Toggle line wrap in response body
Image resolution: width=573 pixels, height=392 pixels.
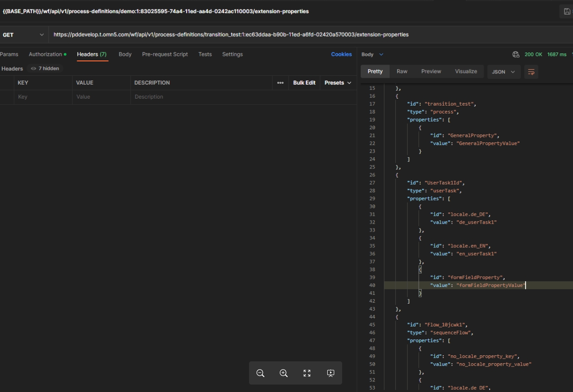tap(531, 72)
